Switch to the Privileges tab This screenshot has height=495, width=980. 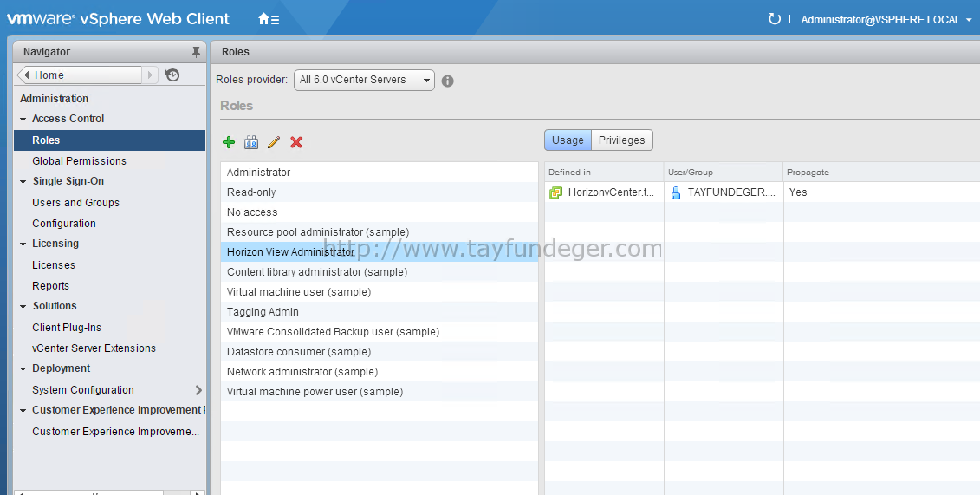coord(621,140)
